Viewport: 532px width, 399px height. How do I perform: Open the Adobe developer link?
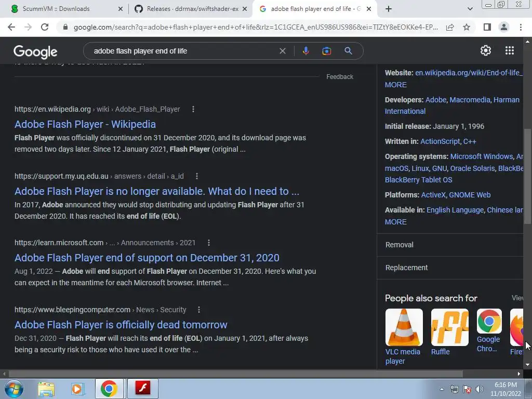436,100
